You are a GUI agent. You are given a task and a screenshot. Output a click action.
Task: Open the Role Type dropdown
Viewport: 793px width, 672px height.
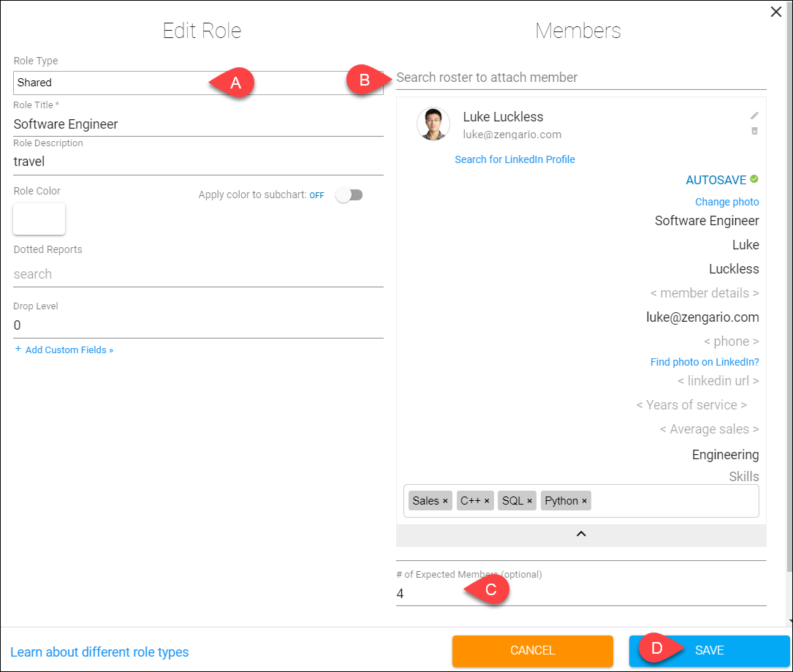[198, 83]
